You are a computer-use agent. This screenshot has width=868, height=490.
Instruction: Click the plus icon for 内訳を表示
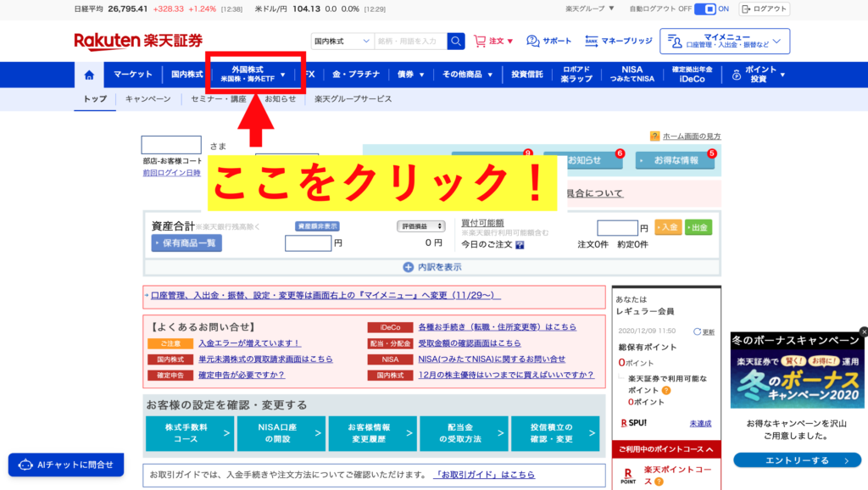pos(408,267)
